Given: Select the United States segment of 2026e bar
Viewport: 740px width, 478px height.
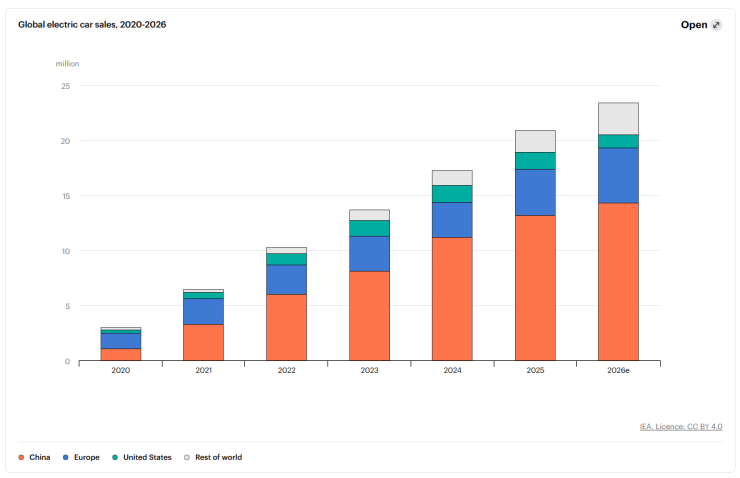Looking at the screenshot, I should [x=618, y=141].
